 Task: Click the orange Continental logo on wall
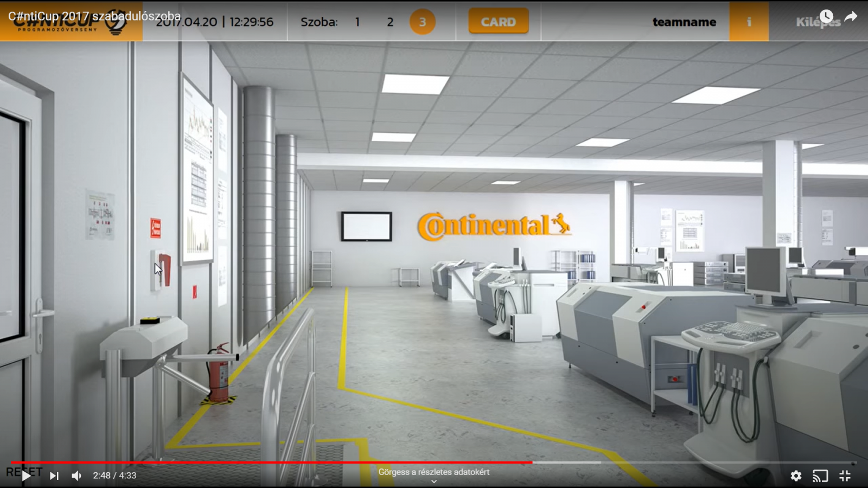[x=494, y=225]
